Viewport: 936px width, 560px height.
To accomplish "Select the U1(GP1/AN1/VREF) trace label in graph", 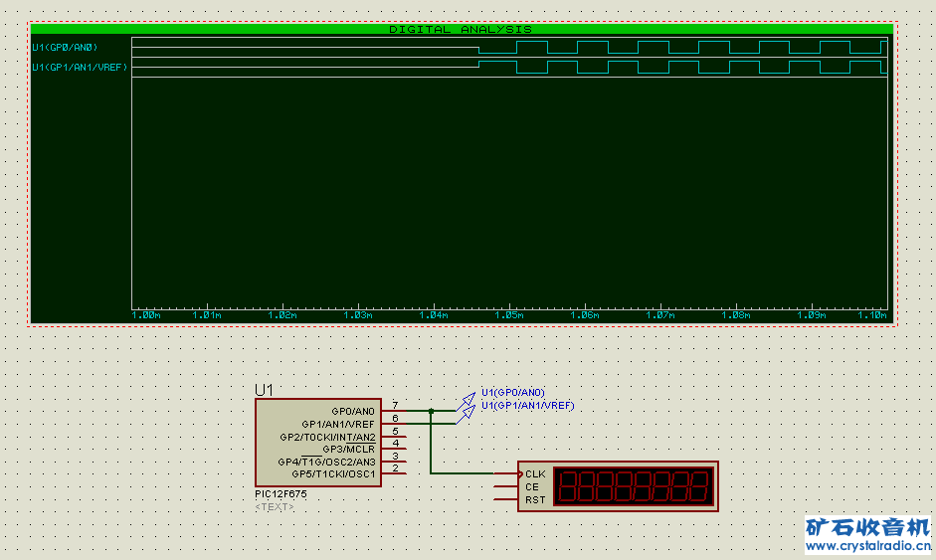I will tap(80, 68).
